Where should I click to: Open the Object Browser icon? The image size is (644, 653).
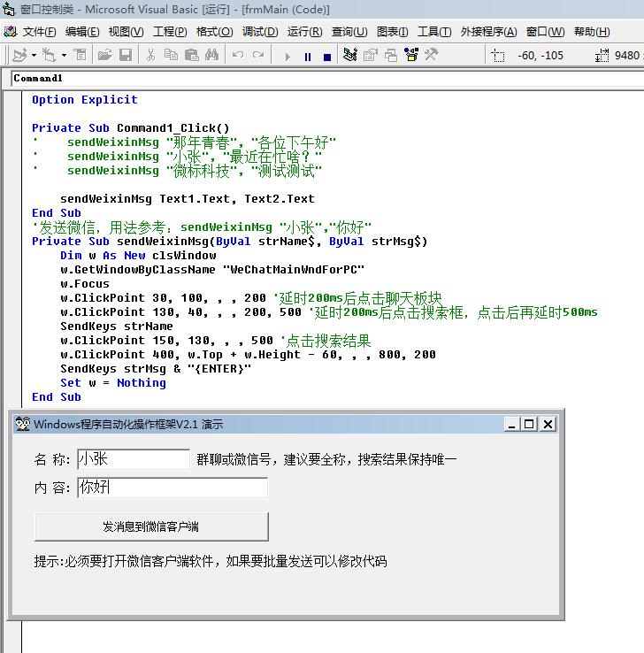[411, 55]
